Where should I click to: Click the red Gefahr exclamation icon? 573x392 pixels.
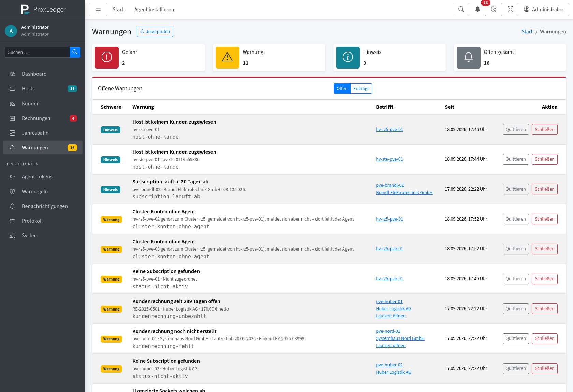click(x=107, y=58)
